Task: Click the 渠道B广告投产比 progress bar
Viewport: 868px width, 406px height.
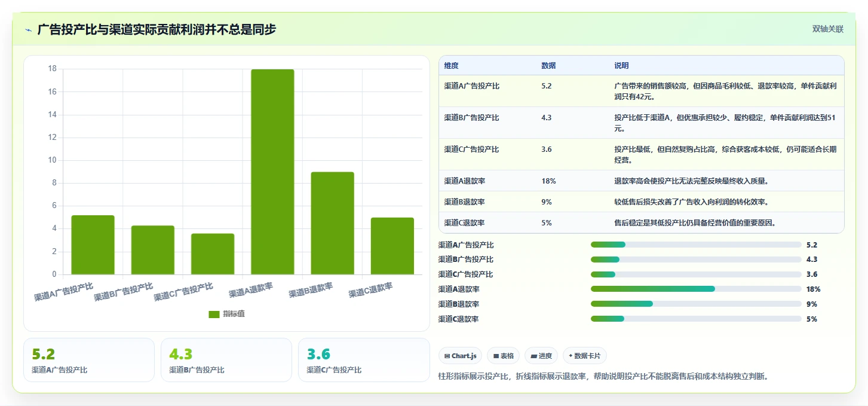Action: pos(696,260)
